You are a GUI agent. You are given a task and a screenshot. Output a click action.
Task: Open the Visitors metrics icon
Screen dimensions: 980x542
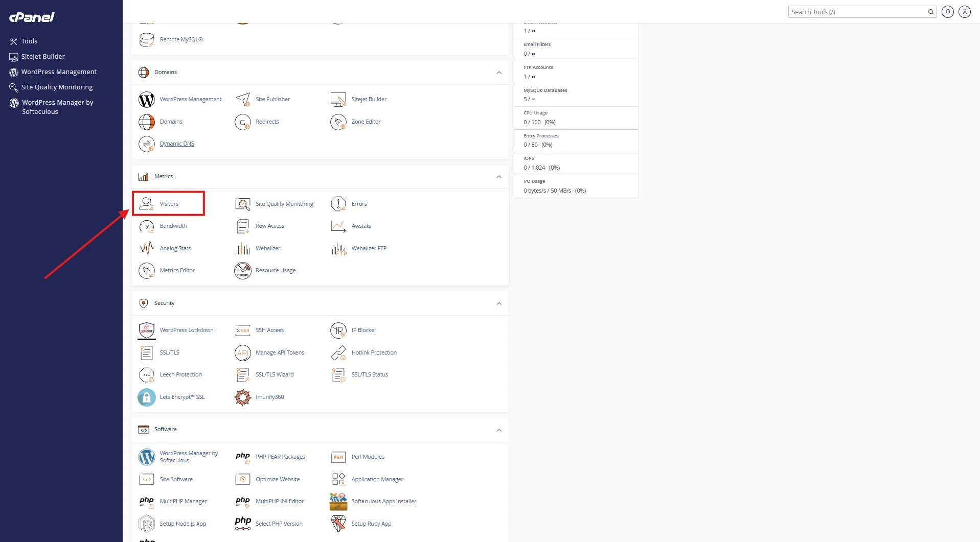(147, 204)
